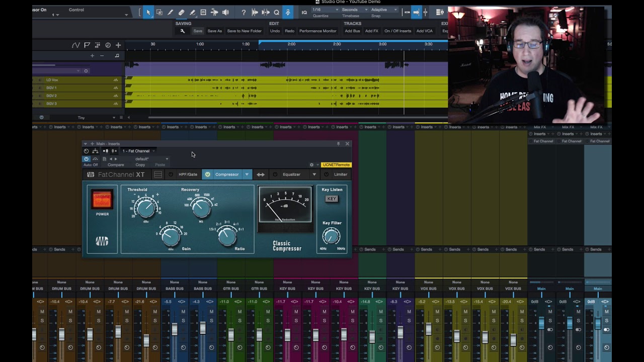The image size is (644, 362).
Task: Open the Compressor model dropdown arrow
Action: click(x=247, y=174)
